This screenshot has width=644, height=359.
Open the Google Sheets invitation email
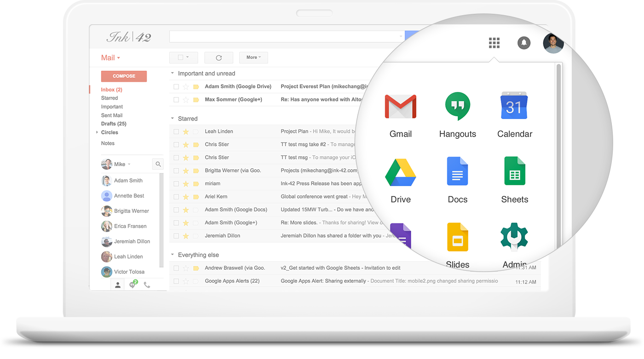[340, 268]
